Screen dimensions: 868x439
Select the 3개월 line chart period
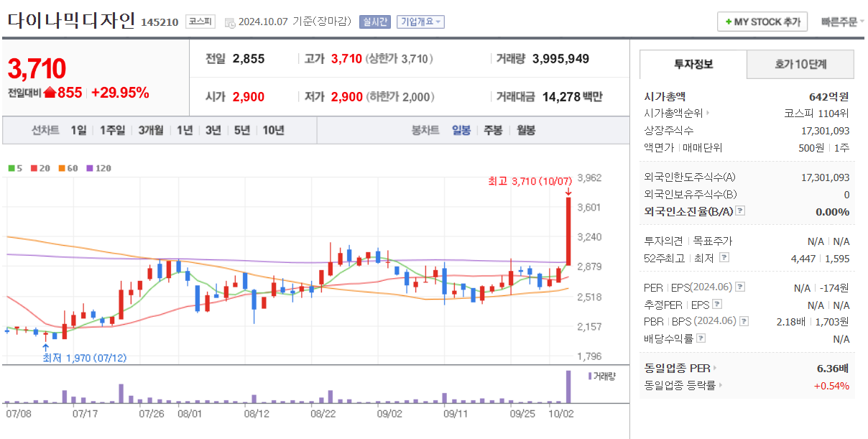pos(151,130)
